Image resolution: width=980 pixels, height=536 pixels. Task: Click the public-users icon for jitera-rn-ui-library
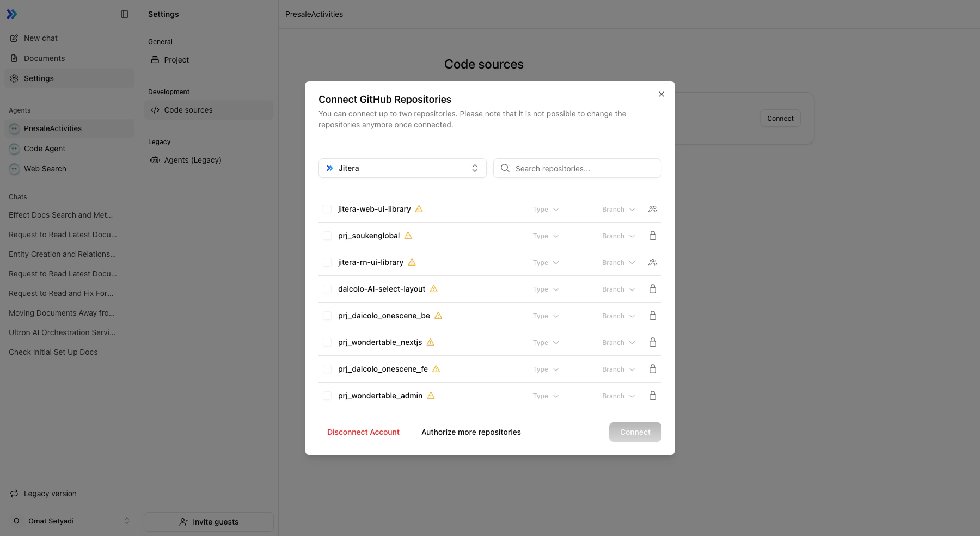point(653,262)
